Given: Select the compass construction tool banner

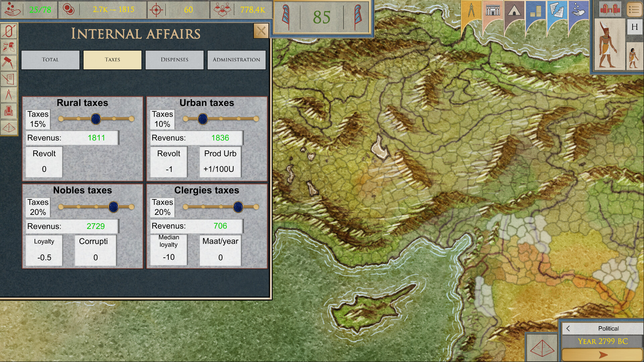Looking at the screenshot, I should [x=472, y=10].
